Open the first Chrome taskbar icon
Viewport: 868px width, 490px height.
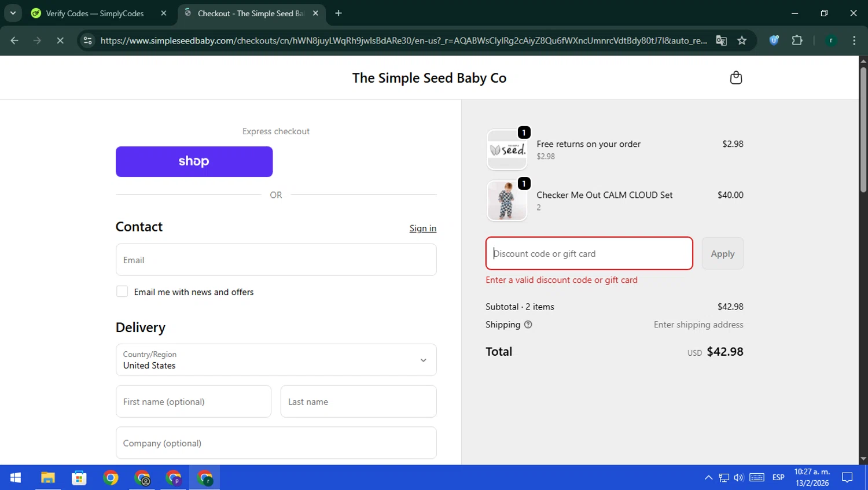[111, 477]
